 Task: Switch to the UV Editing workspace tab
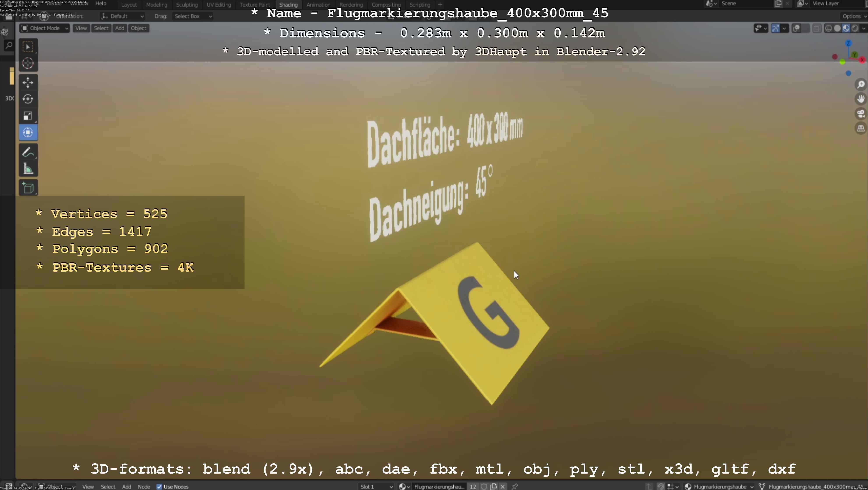(219, 5)
